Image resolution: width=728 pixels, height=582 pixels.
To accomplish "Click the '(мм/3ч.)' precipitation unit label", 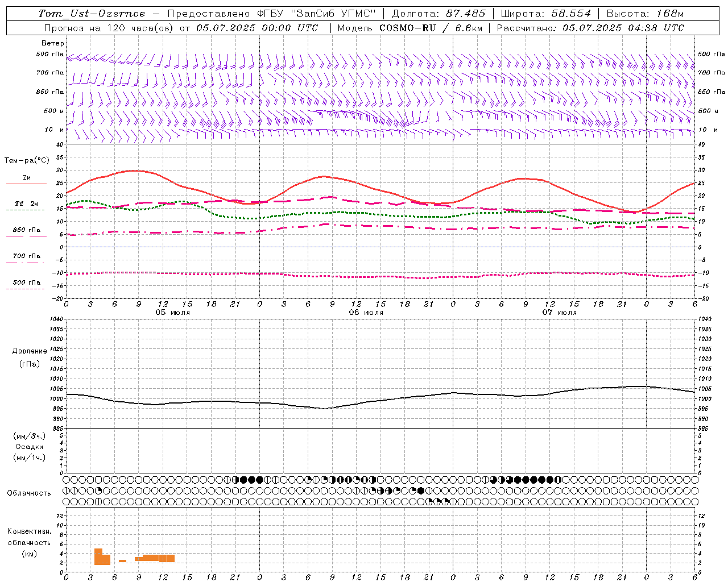I will (x=30, y=436).
